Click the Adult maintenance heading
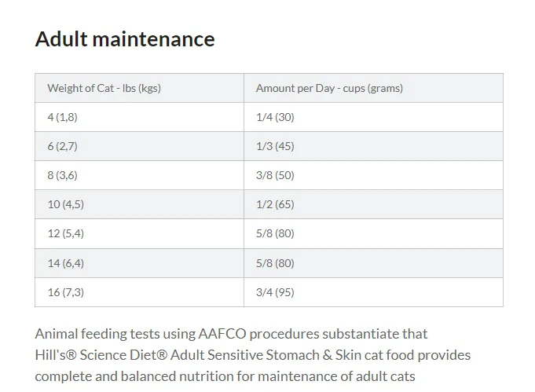 click(125, 39)
